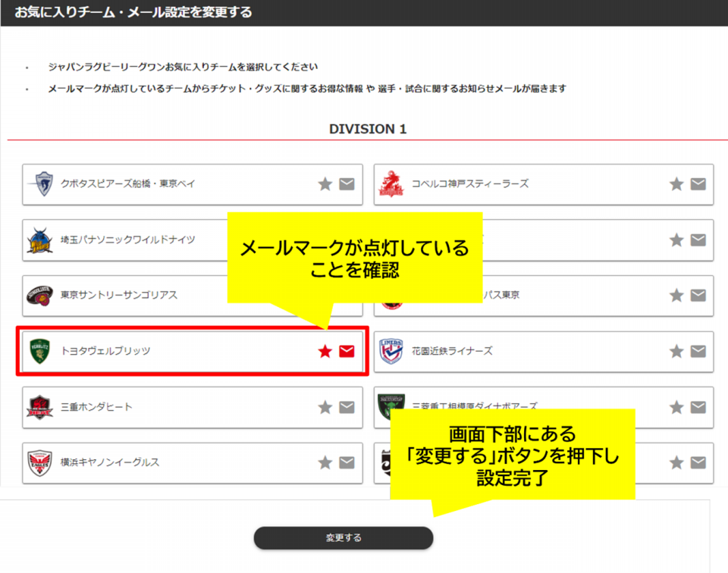
Task: Click the green トヨタヴェルブリッツ shield logo
Action: pos(39,351)
